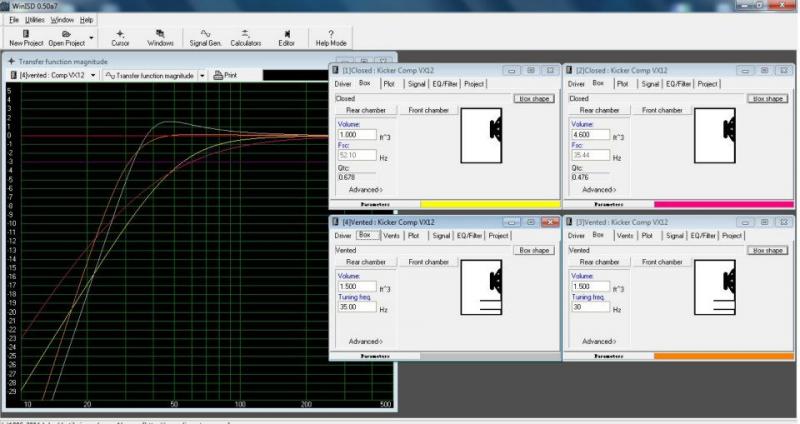Viewport: 800px width, 424px height.
Task: Click Front chamber button in [2]Closed window
Action: (663, 110)
